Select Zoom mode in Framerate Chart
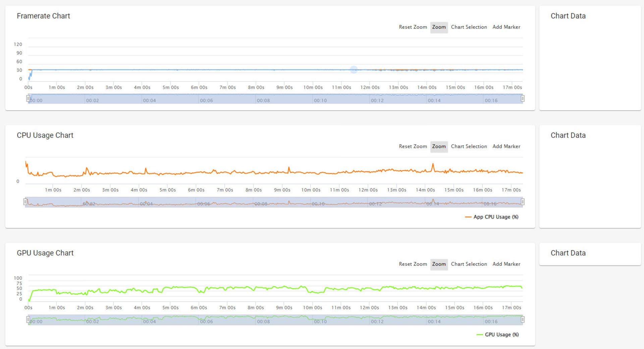 (x=439, y=27)
